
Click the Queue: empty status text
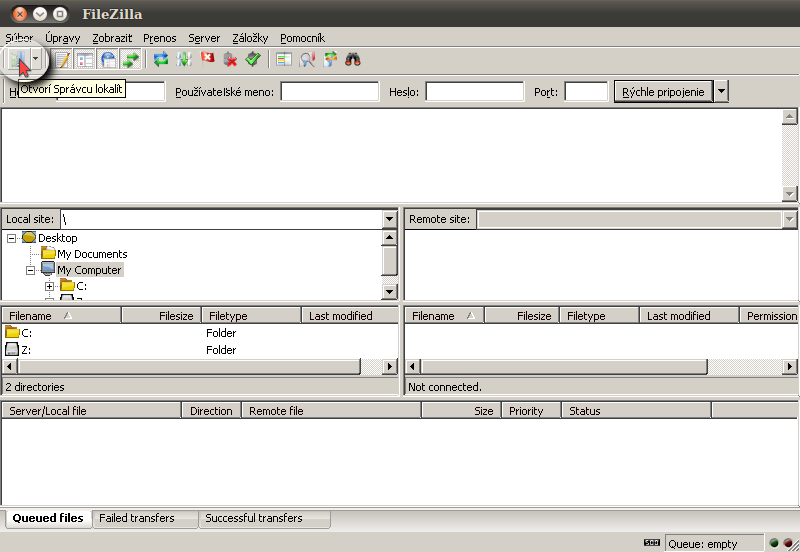tap(703, 544)
